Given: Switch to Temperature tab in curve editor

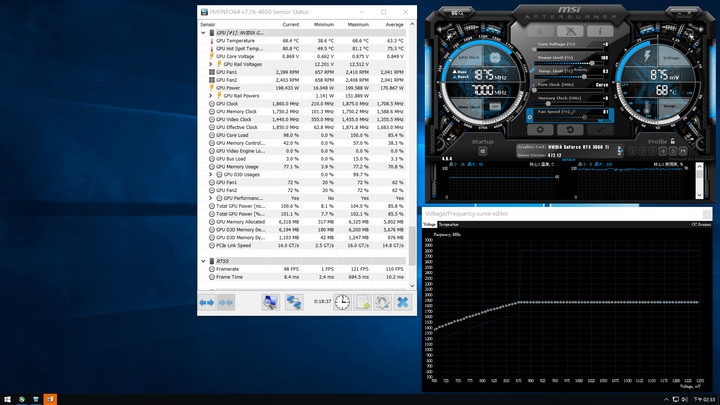Looking at the screenshot, I should tap(449, 225).
